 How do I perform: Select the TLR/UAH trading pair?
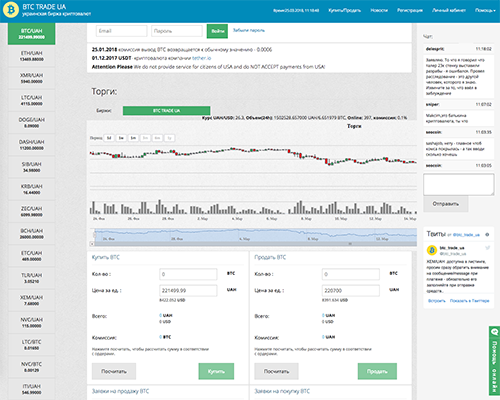[x=32, y=278]
